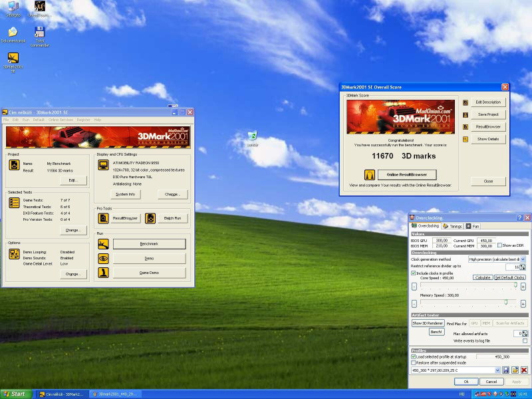
Task: Click icon beside Edit Description in score window
Action: click(x=465, y=102)
